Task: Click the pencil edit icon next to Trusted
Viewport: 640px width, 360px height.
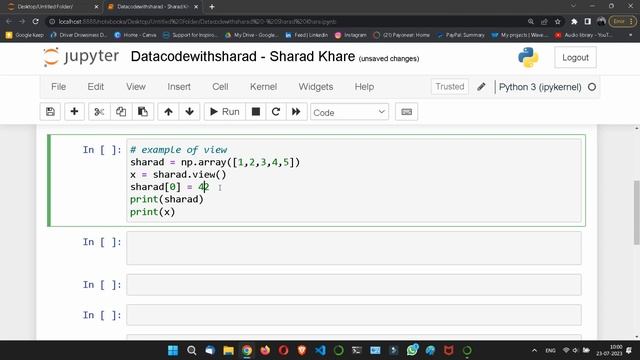Action: [x=481, y=87]
